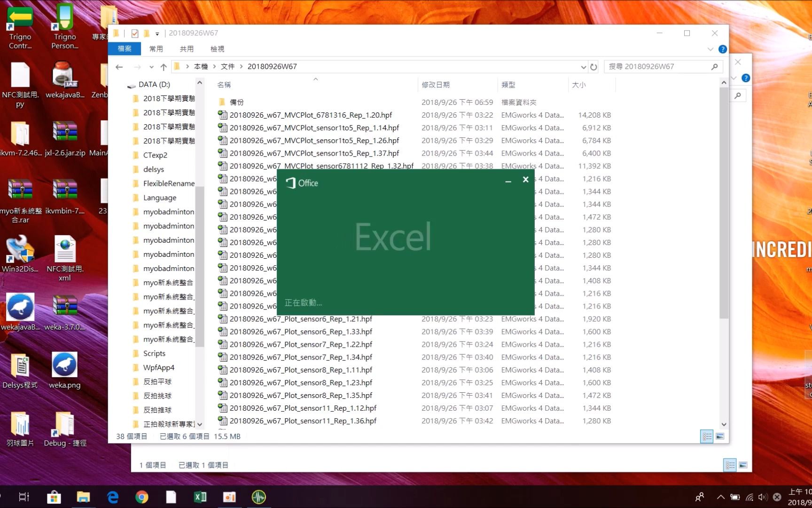Select the Scripts folder in navigation pane
The width and height of the screenshot is (812, 508).
tap(154, 353)
